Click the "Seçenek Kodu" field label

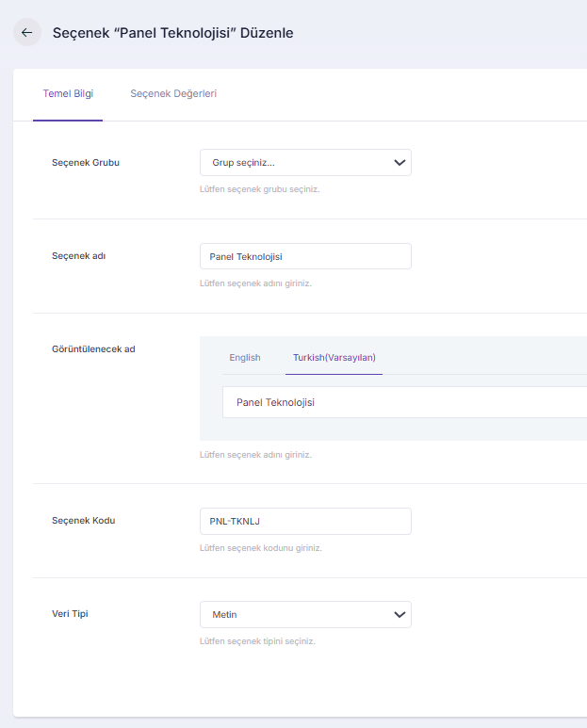click(83, 520)
